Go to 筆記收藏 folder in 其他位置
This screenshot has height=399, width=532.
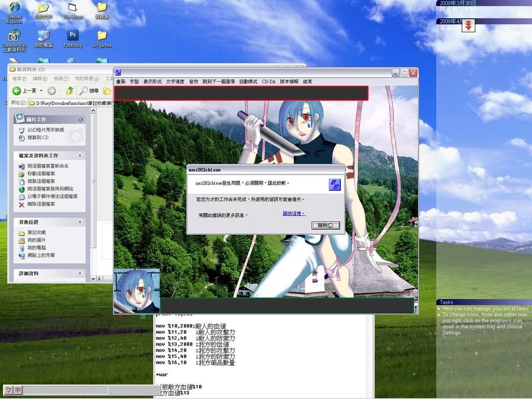pyautogui.click(x=32, y=232)
